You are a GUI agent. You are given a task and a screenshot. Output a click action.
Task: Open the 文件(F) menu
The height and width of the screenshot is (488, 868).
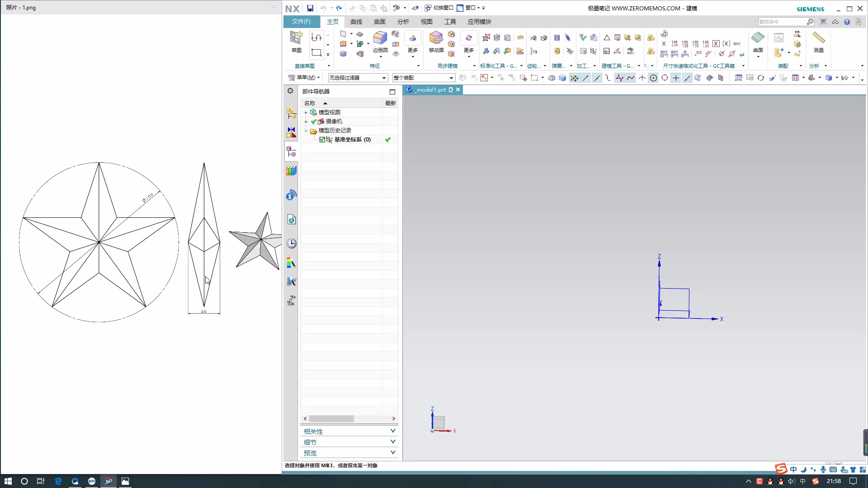[x=301, y=22]
